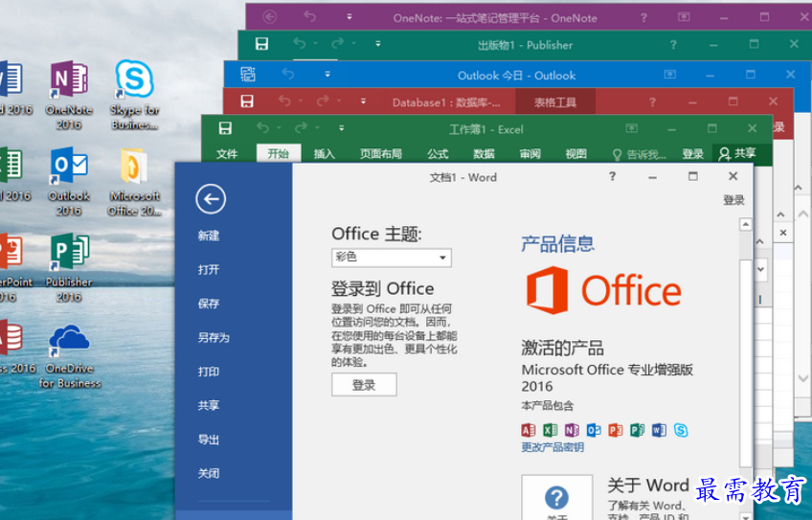Click help question mark in Publisher window
The image size is (812, 520).
tap(673, 45)
